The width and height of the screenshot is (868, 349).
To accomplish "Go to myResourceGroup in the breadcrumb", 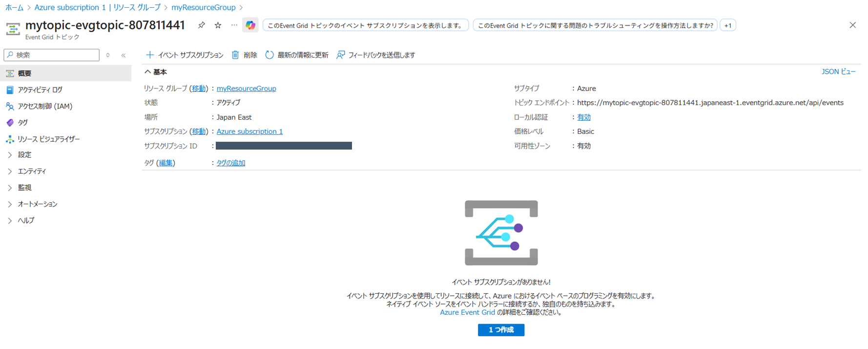I will [203, 7].
